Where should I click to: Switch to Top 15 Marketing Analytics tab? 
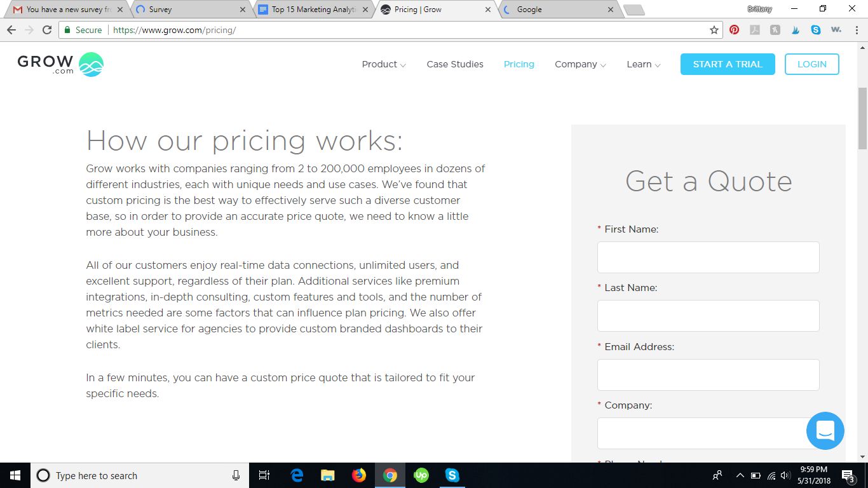point(313,10)
